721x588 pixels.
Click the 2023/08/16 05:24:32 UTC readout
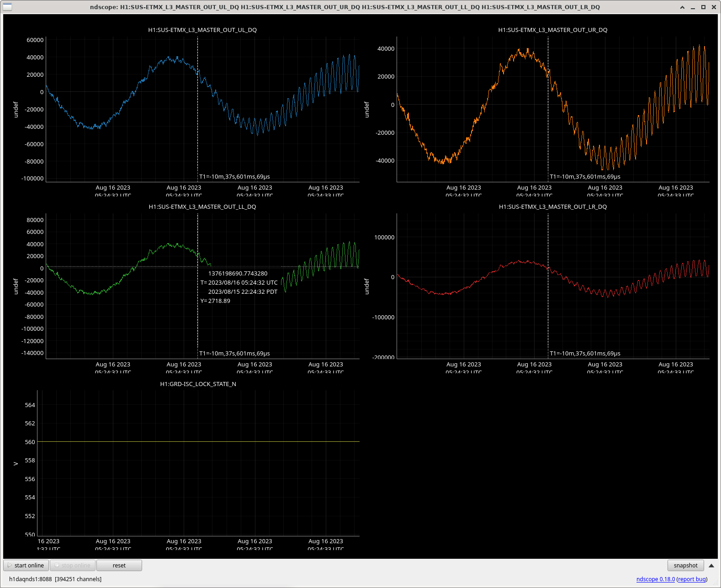(x=243, y=282)
